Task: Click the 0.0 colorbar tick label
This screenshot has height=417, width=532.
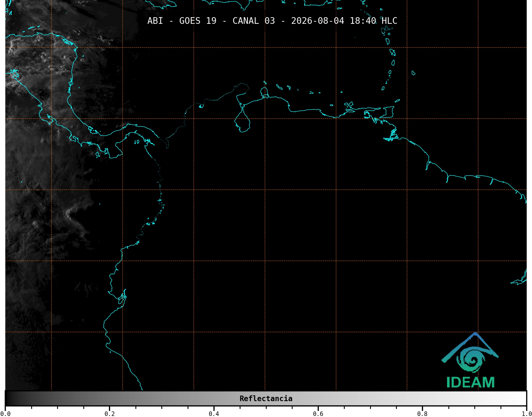Action: pos(5,414)
